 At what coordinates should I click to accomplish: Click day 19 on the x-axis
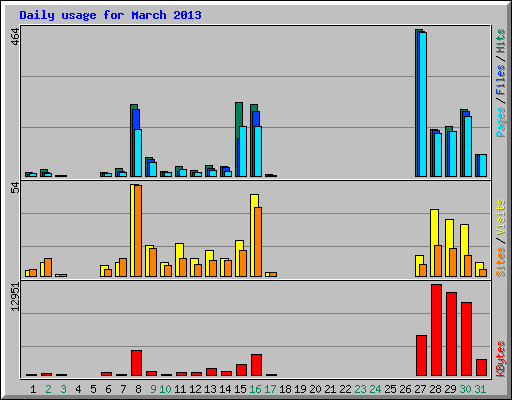pos(300,389)
